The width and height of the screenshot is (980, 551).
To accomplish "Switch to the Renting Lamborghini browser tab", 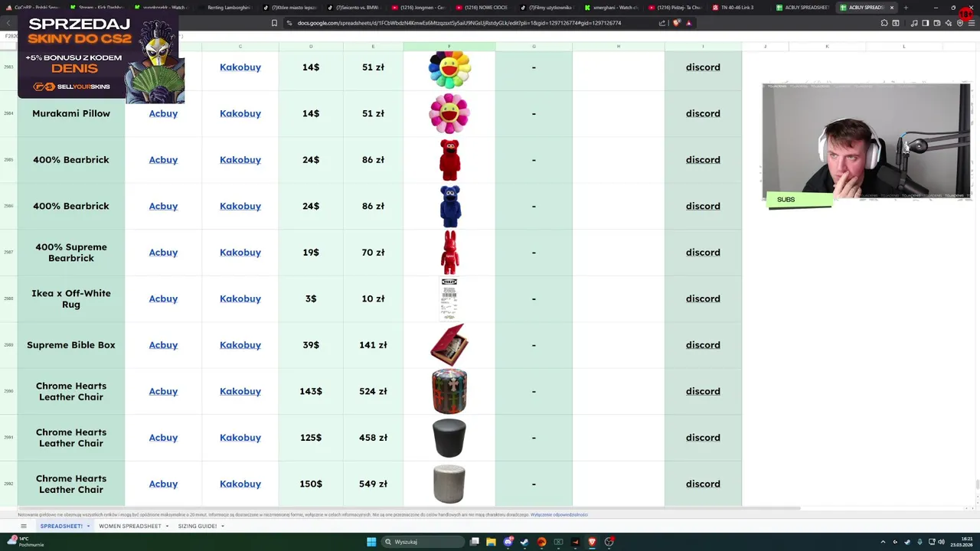I will (x=227, y=8).
